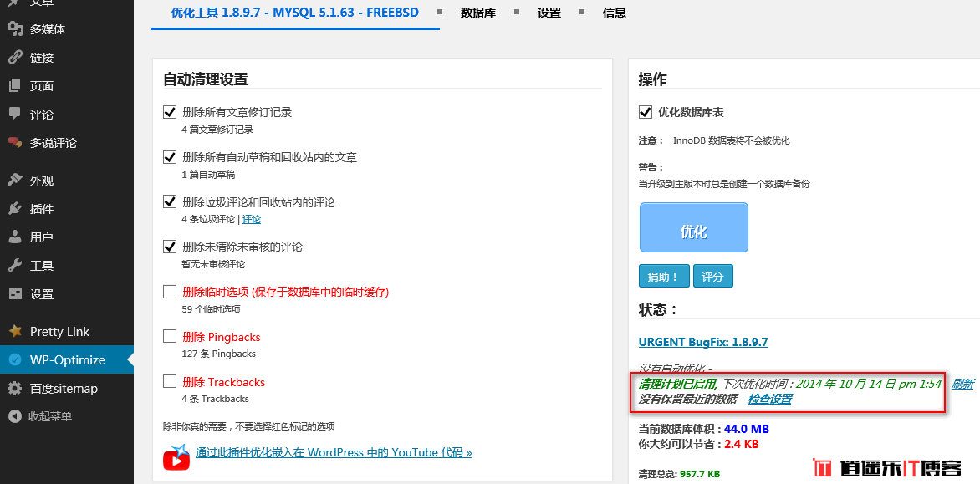Click the WP-Optimize checkmark icon
Viewport: 980px width, 484px height.
[15, 359]
